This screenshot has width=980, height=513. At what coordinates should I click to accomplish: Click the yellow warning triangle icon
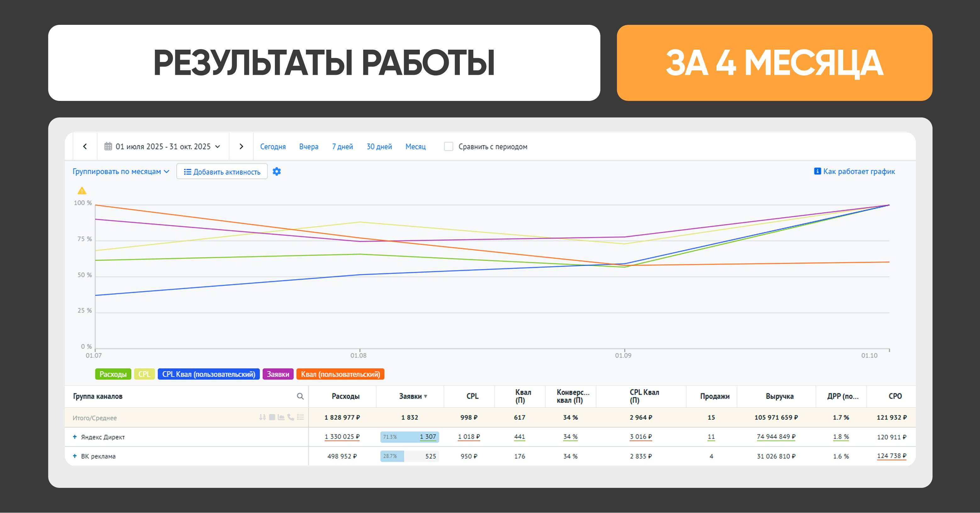click(x=82, y=191)
